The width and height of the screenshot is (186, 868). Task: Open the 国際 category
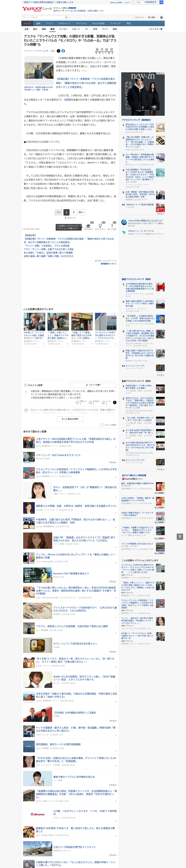point(44,29)
